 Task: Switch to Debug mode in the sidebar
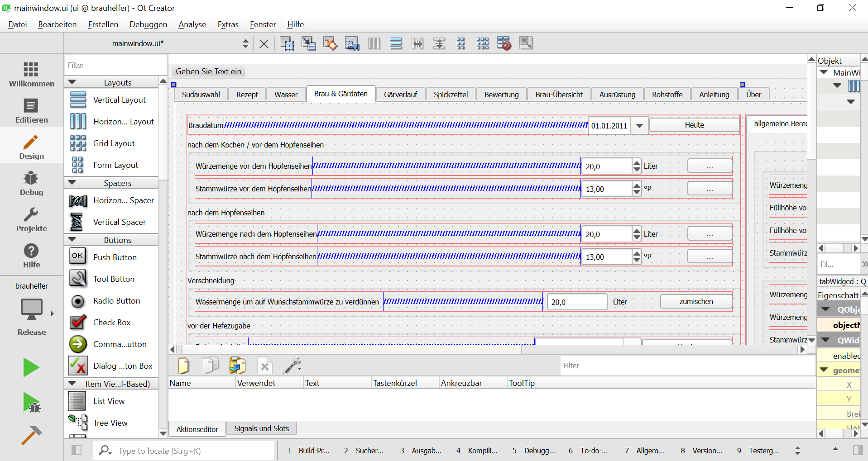[31, 183]
